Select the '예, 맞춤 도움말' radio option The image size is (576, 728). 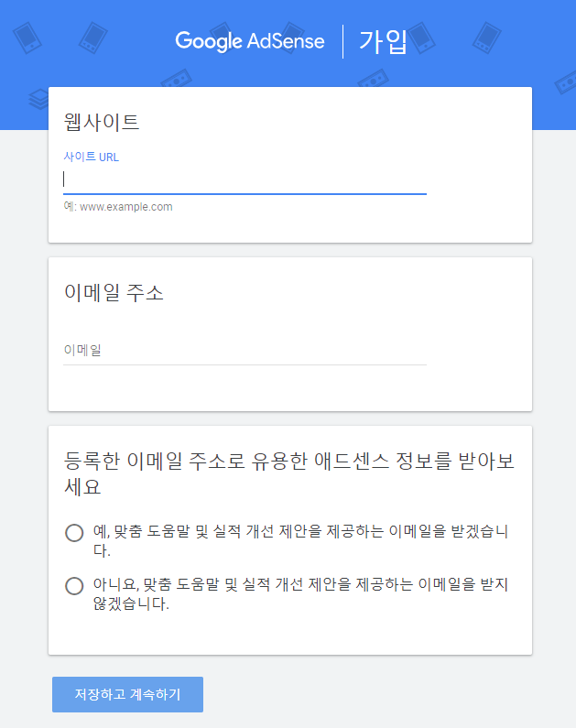(74, 533)
